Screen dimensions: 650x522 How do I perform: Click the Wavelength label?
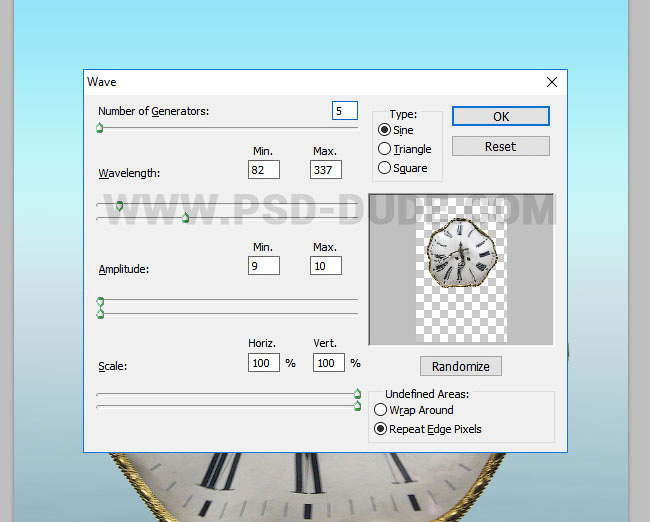click(129, 173)
